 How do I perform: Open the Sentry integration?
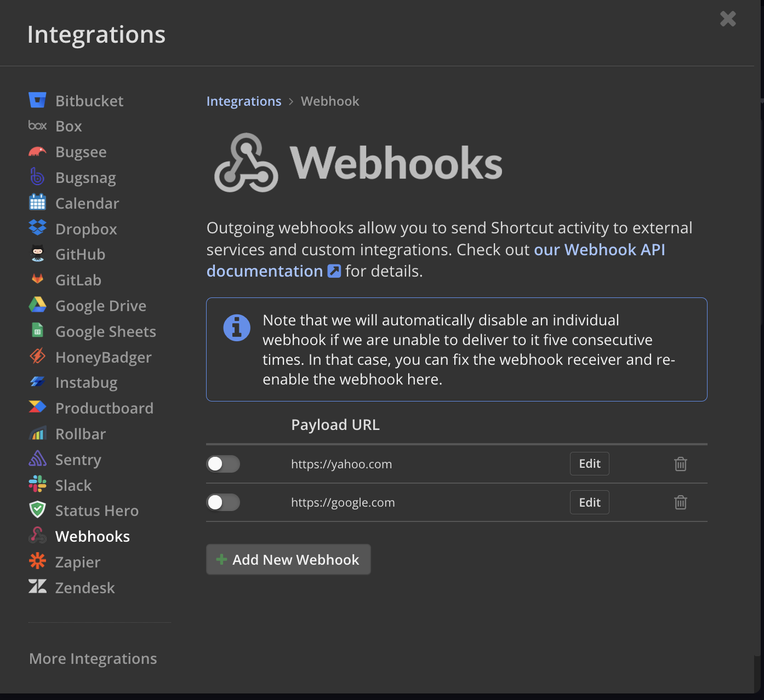(78, 460)
